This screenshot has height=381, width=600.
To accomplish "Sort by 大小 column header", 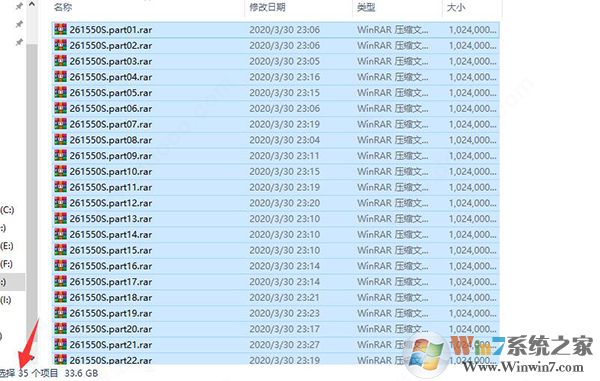I will click(x=456, y=7).
